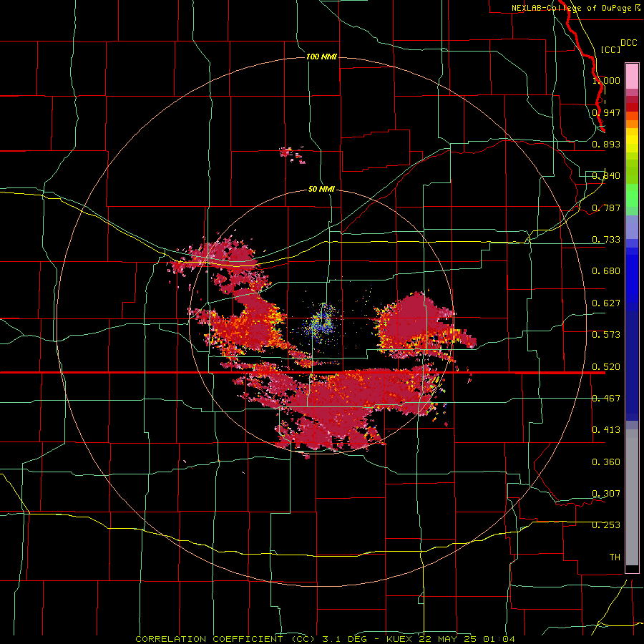
Task: Select the "[CC]" unit label
Action: 610,49
